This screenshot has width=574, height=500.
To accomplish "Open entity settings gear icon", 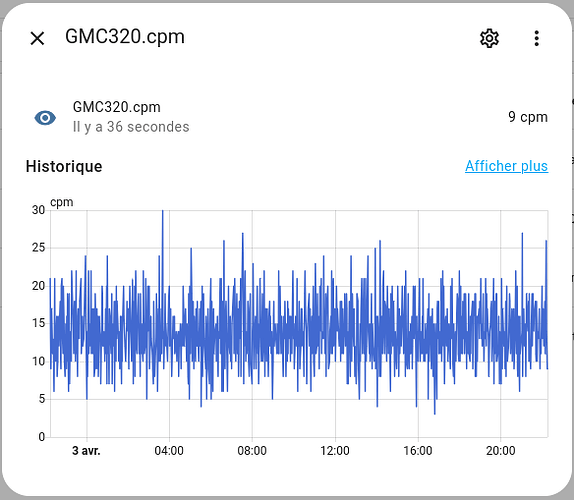I will click(x=489, y=38).
